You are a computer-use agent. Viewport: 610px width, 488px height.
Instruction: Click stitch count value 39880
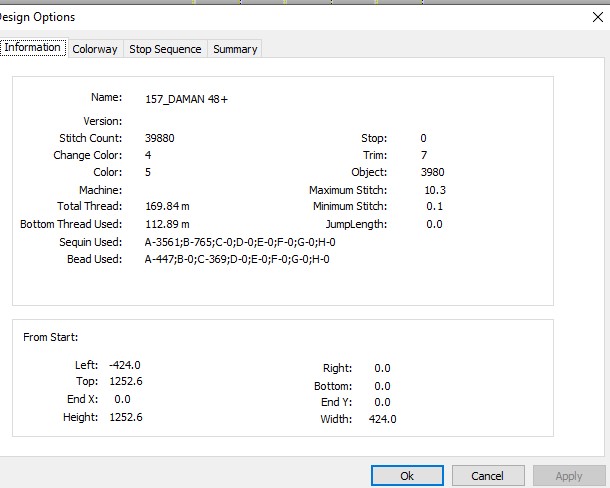160,138
